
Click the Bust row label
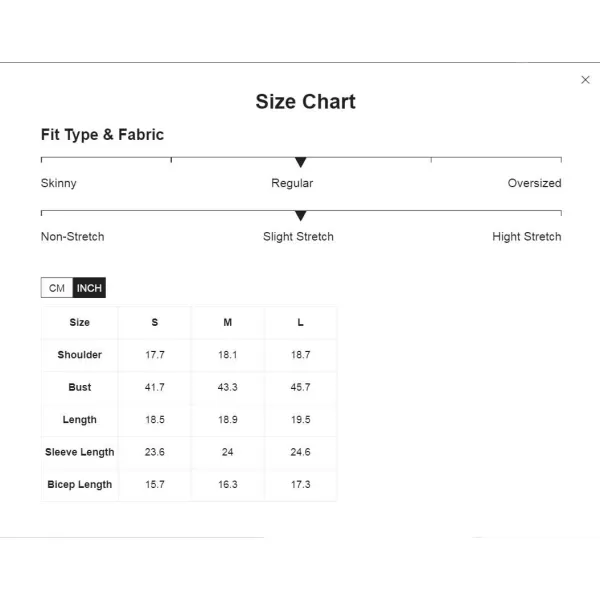[x=80, y=387]
